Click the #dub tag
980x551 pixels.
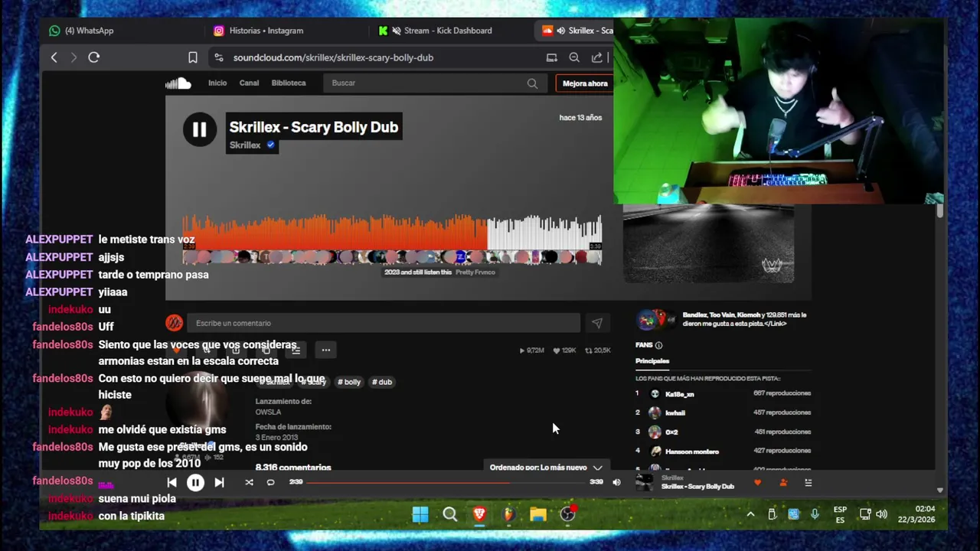click(x=382, y=382)
